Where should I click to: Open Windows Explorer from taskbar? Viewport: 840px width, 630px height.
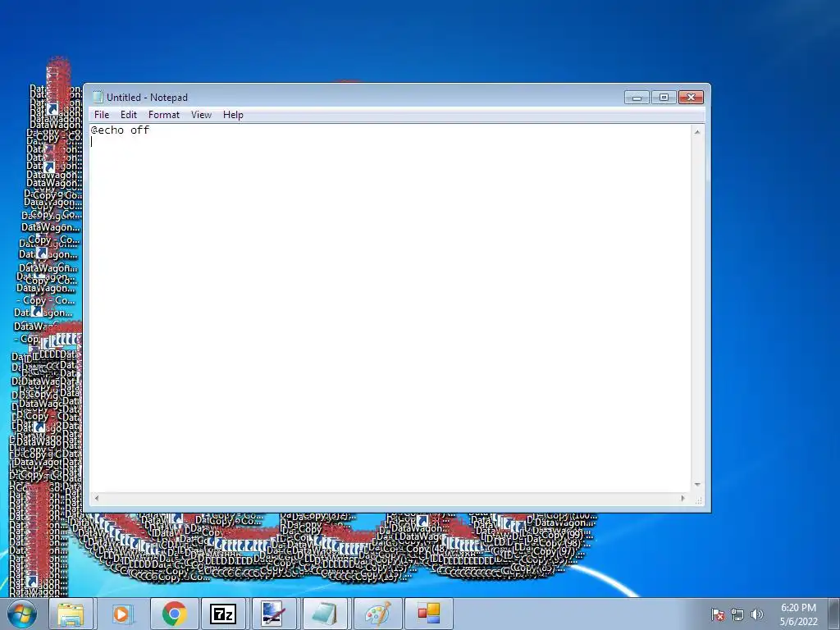tap(71, 614)
